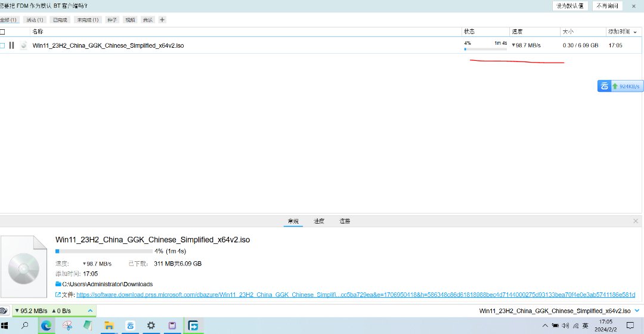Check the Win11 ISO download row checkbox
This screenshot has width=644, height=334.
pyautogui.click(x=2, y=45)
